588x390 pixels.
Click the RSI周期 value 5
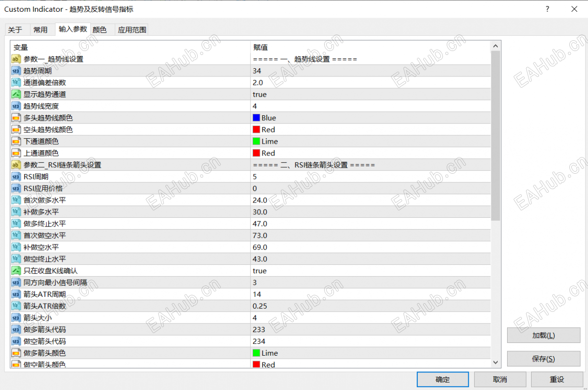coord(255,177)
